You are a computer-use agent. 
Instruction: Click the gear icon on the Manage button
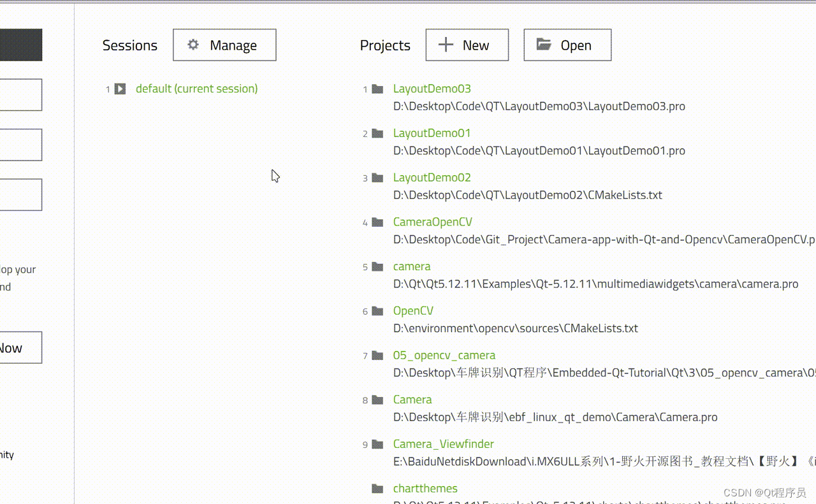(192, 45)
